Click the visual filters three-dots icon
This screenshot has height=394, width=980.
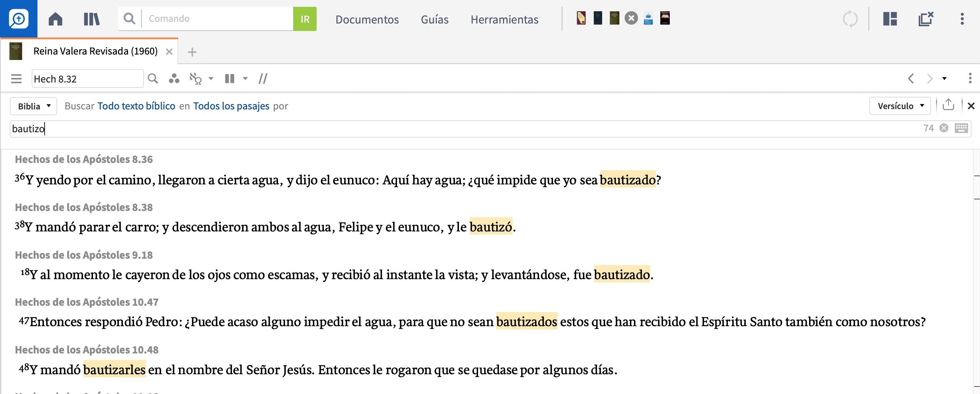[174, 79]
